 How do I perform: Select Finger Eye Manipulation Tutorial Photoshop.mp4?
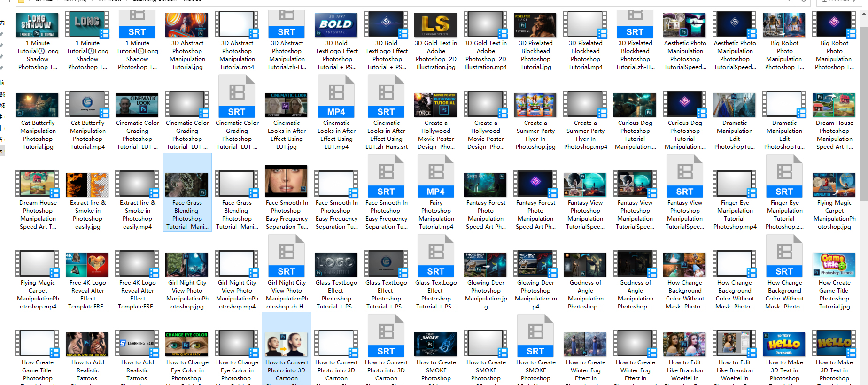tap(735, 185)
